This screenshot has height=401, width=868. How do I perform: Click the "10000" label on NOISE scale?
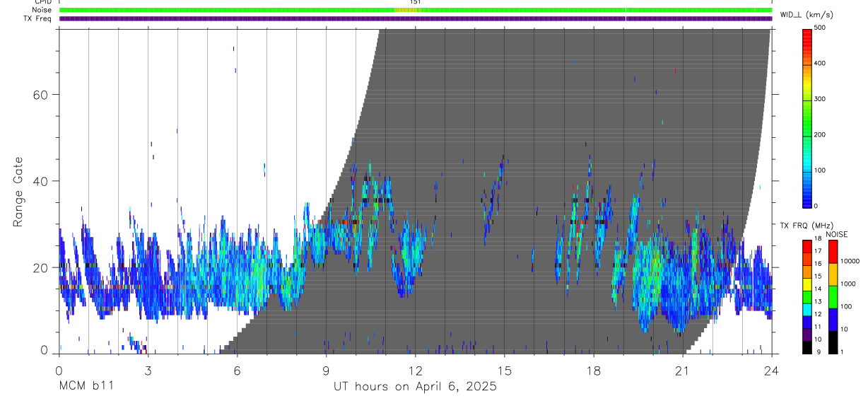(x=850, y=261)
